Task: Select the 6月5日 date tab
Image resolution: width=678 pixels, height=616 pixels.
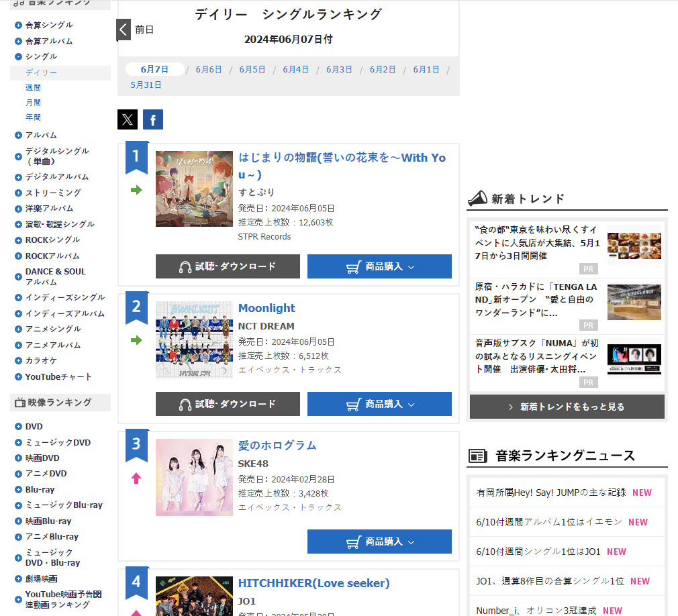Action: [x=252, y=70]
